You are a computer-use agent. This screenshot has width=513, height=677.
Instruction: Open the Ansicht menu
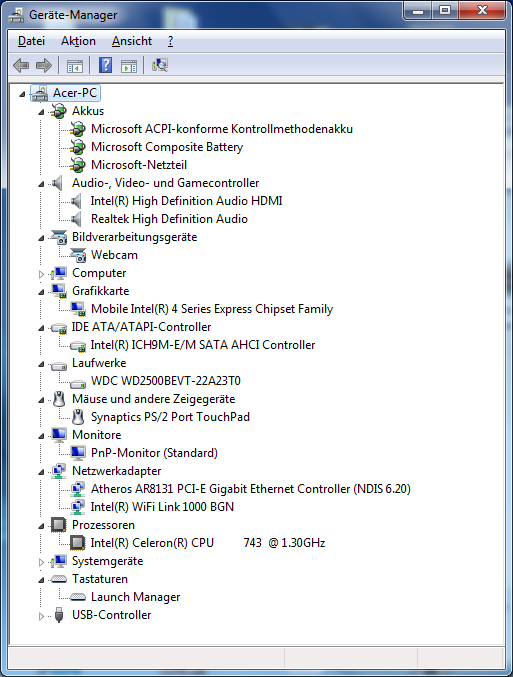(132, 41)
